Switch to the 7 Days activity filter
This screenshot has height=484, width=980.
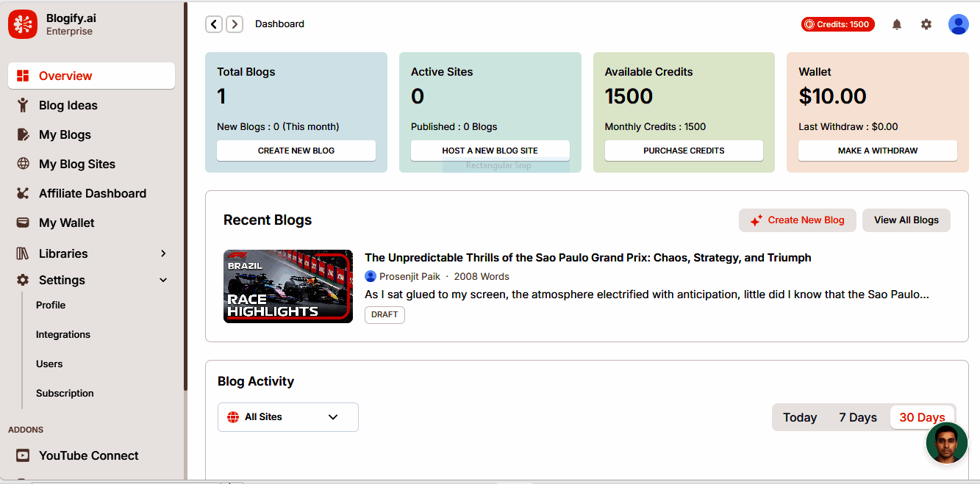(x=857, y=417)
